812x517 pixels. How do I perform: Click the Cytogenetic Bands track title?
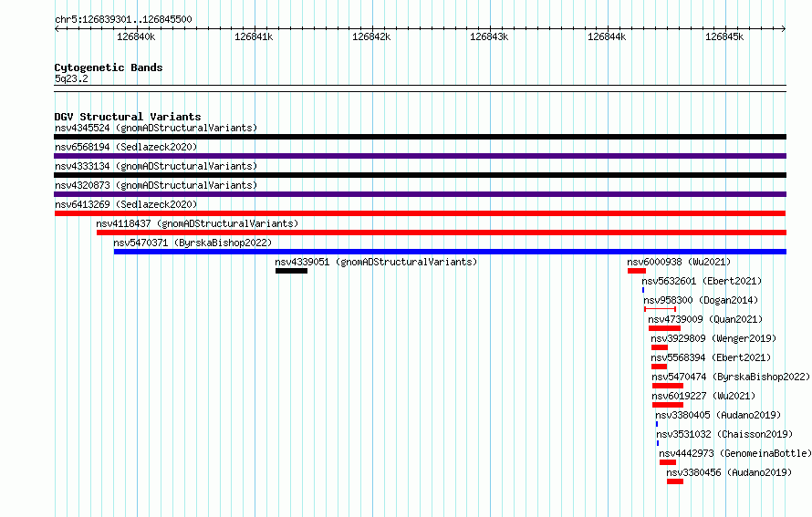[109, 67]
